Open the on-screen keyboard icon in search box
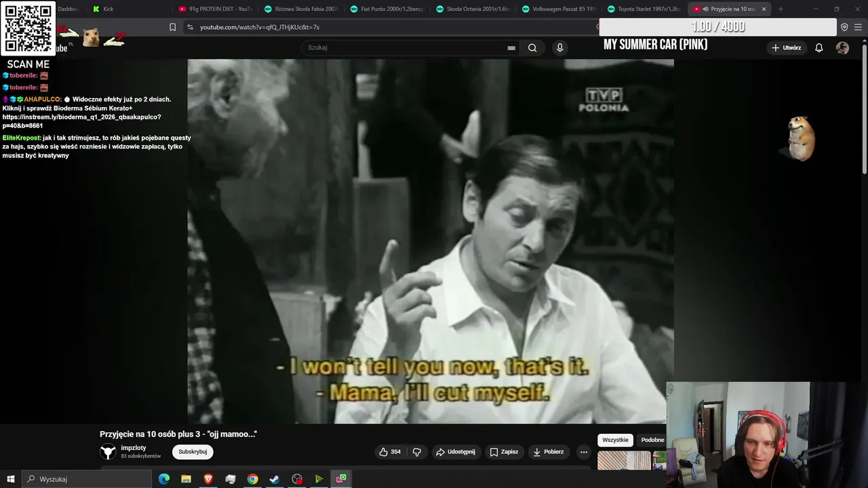Screen dimensions: 868x488 (511, 48)
